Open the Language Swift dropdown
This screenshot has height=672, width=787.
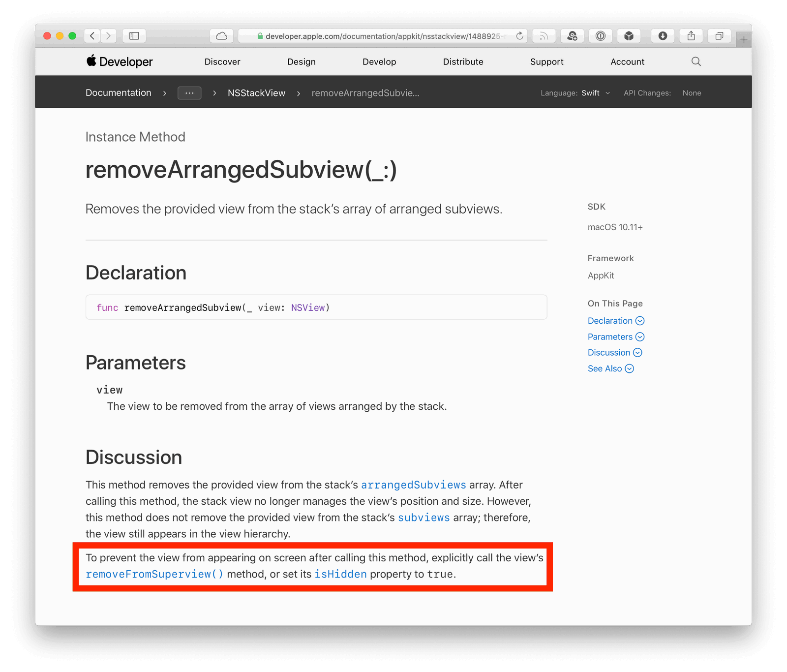[595, 93]
